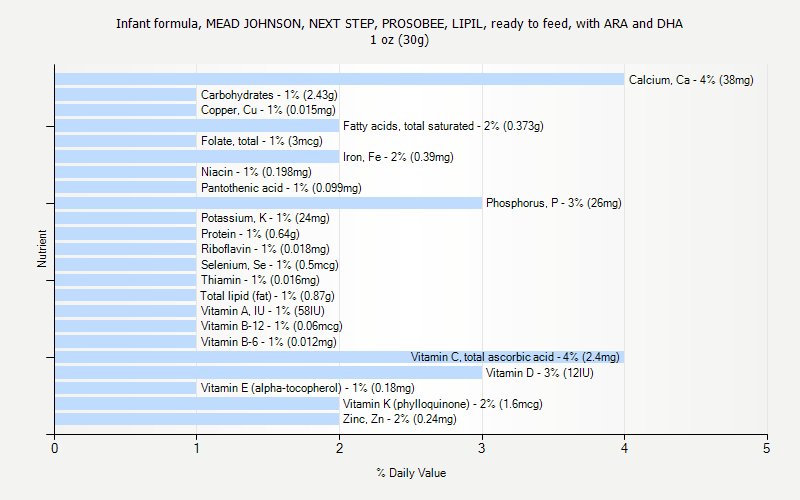
Task: Select 'Vitamin B-6 - 1% (0.012mg)' label
Action: 268,342
